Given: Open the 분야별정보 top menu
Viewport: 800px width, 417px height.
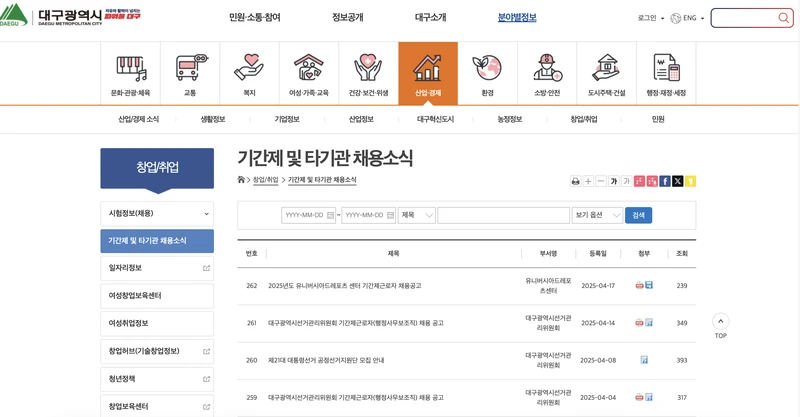Looking at the screenshot, I should coord(517,17).
